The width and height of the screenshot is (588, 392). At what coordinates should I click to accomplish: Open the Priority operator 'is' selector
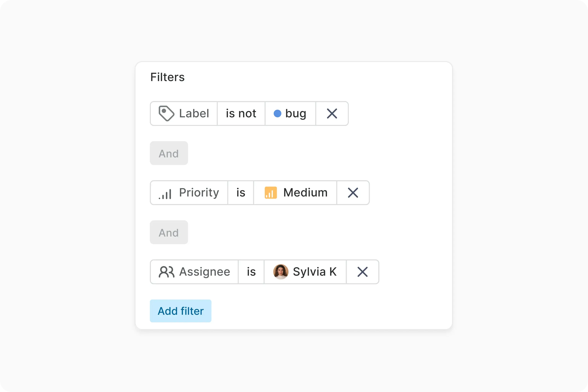pos(241,192)
